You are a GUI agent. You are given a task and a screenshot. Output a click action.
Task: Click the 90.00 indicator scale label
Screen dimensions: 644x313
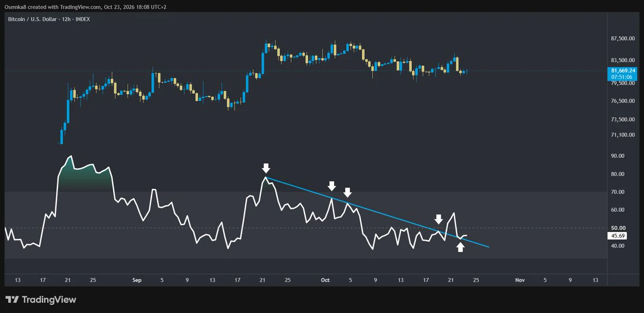(x=618, y=156)
